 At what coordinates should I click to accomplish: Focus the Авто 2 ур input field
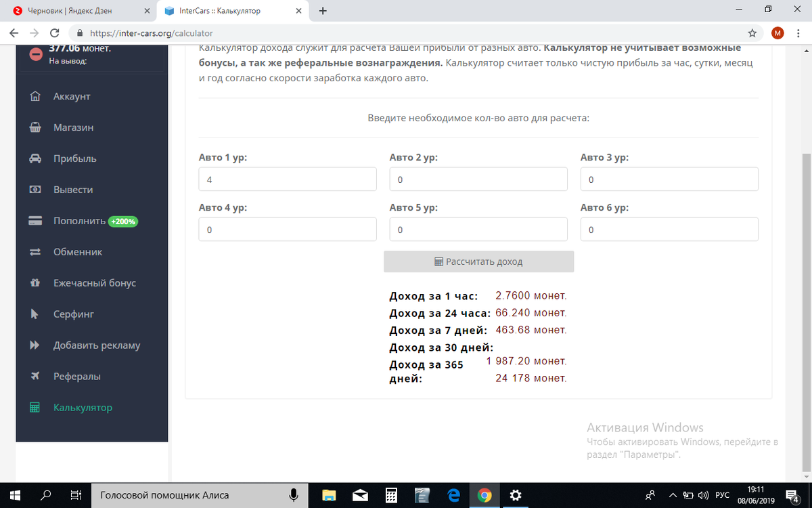478,179
